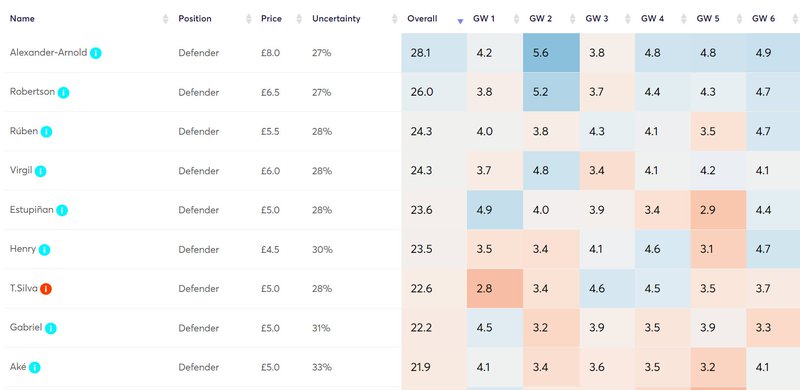
Task: Sort by the GW 1 column header
Action: click(484, 18)
